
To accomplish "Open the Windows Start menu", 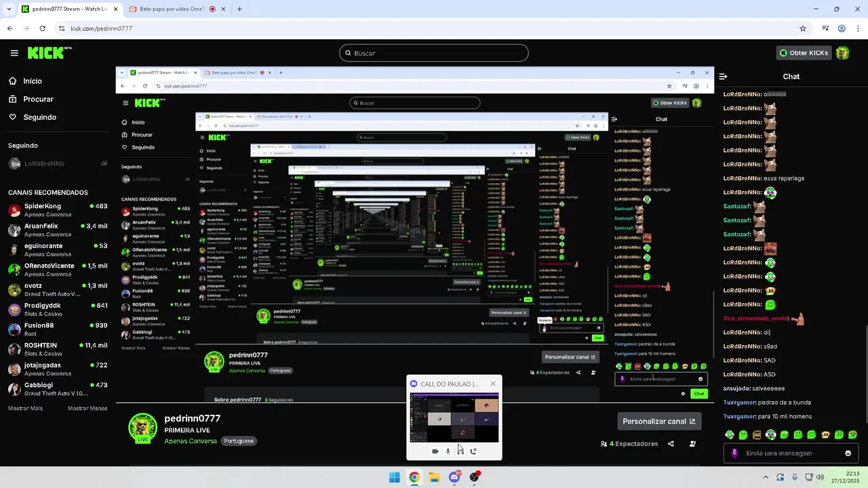I will (395, 477).
